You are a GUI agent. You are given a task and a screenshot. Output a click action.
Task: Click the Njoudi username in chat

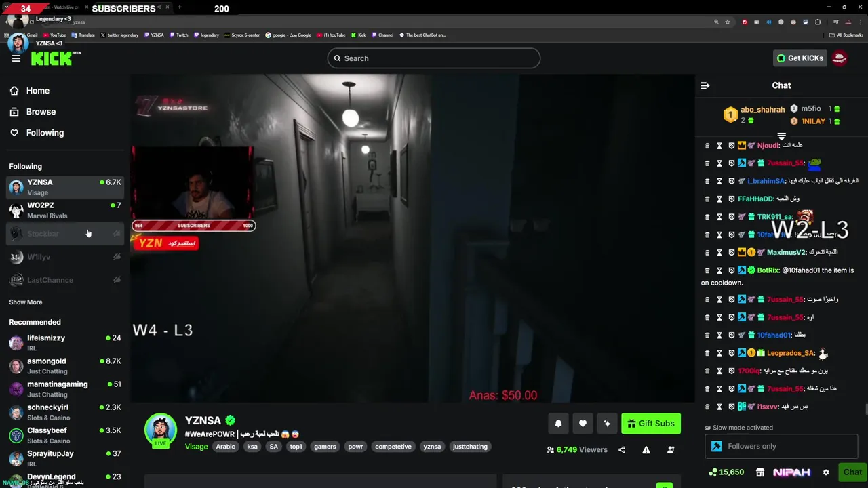[768, 146]
